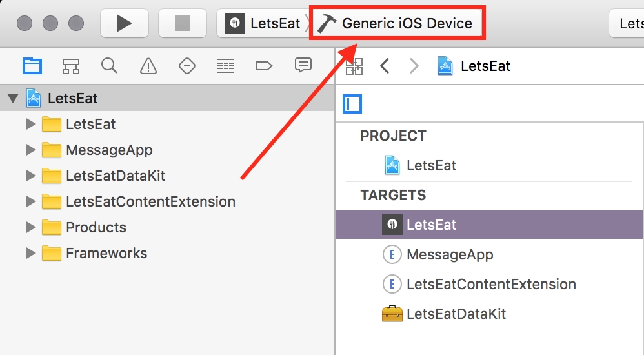Select the MessageApp target
Screen dimensions: 644x355
(449, 255)
